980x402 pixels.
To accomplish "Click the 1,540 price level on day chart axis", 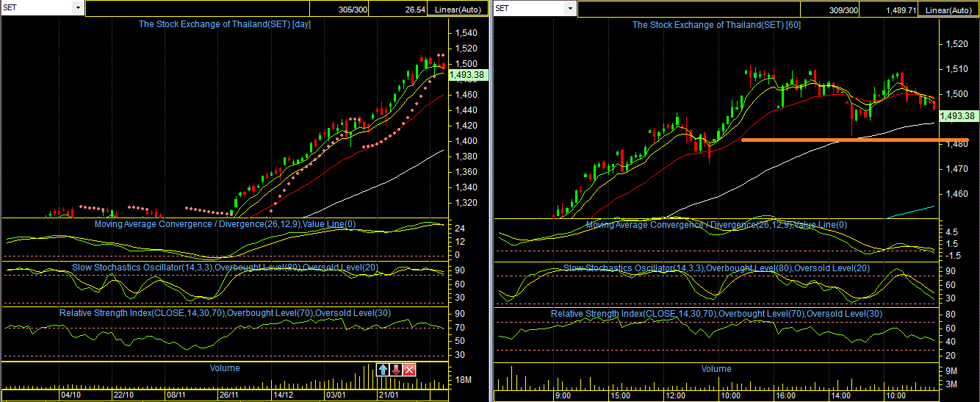I will pos(466,33).
